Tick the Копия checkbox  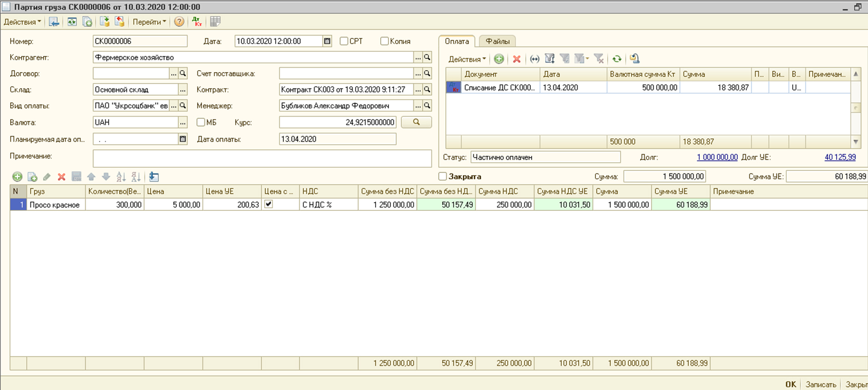tap(384, 41)
